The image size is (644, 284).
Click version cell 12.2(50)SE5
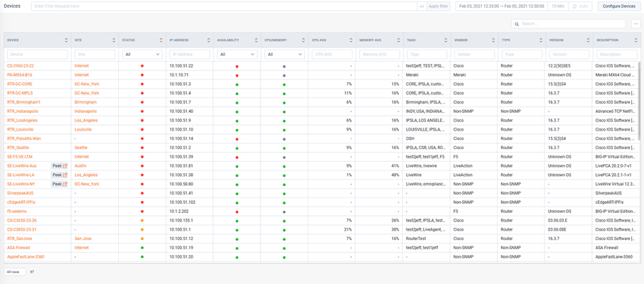pos(559,65)
